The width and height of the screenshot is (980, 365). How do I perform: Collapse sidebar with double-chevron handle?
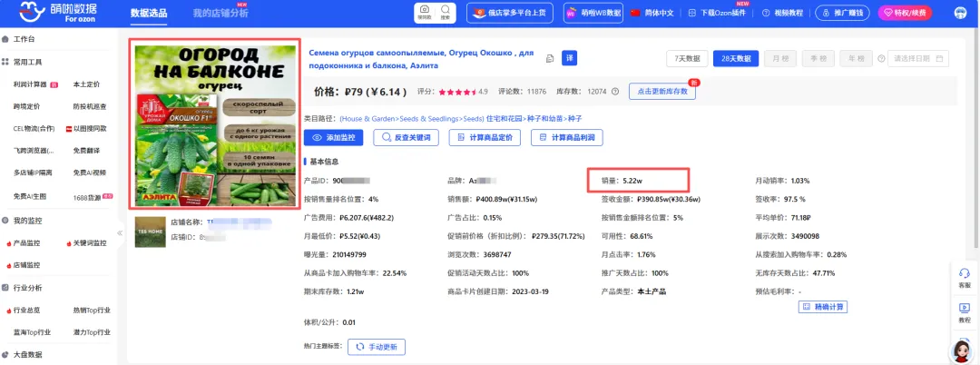pos(120,233)
